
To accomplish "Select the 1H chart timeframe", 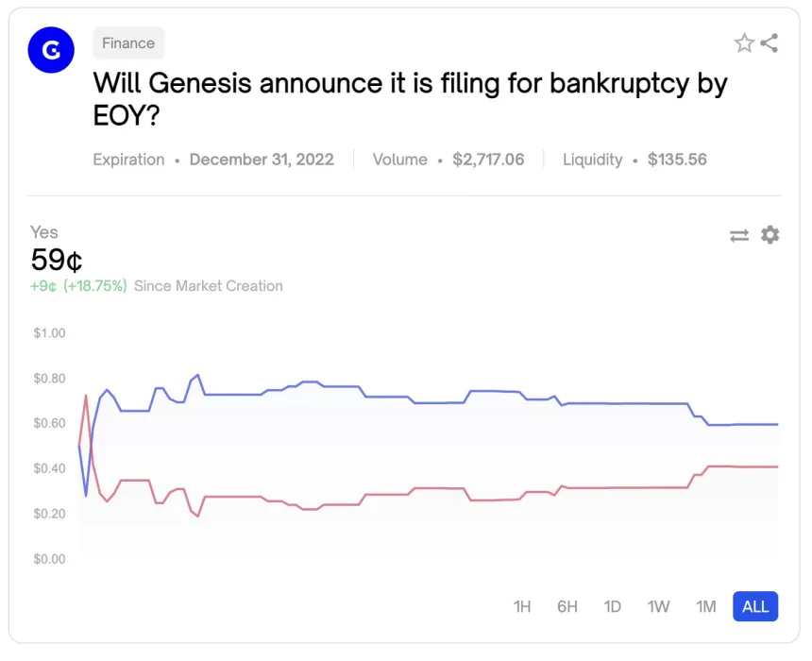I will click(522, 606).
